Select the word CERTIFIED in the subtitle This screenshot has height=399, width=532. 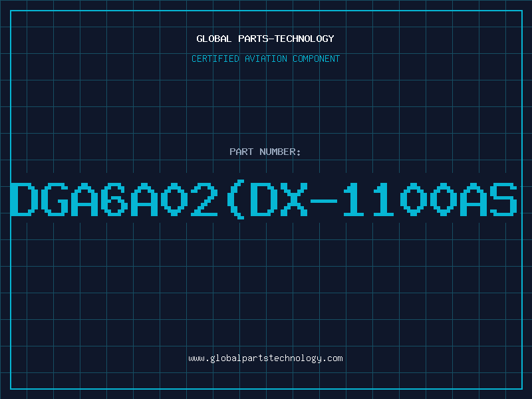click(x=215, y=59)
